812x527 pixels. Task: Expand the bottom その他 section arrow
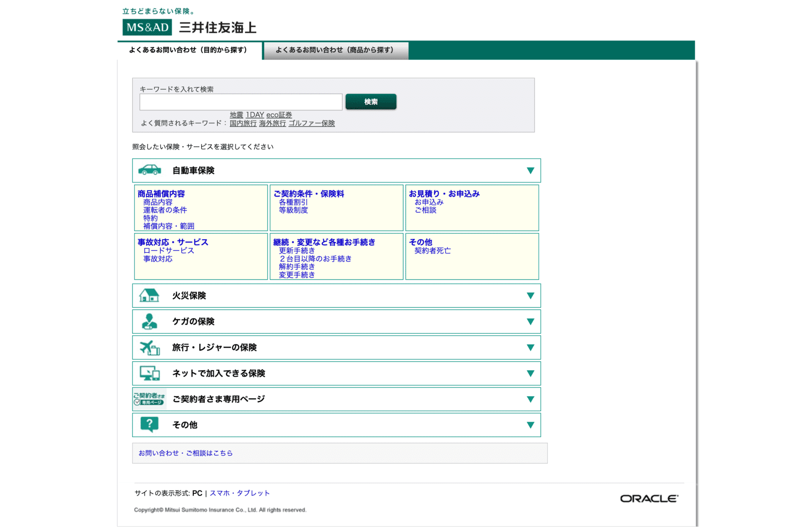tap(530, 425)
